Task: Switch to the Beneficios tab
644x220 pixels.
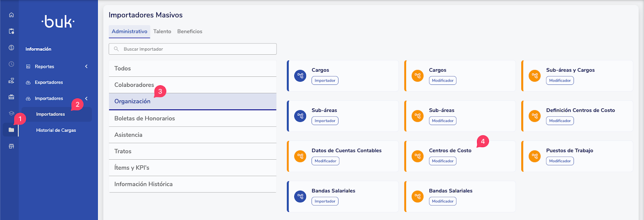Action: [190, 31]
